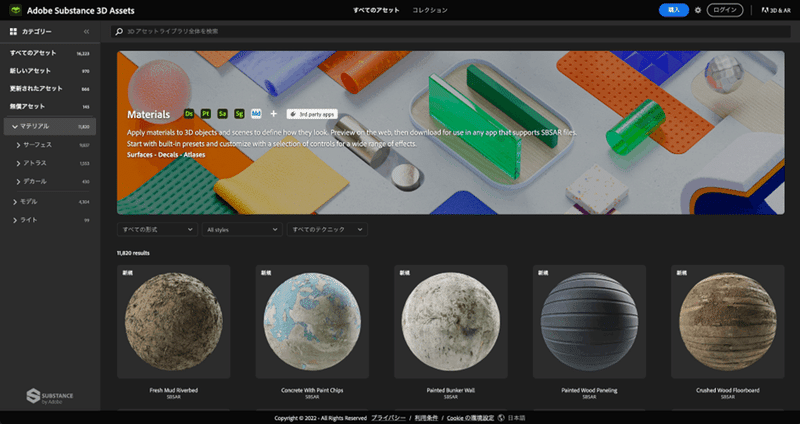Select the Sg app icon in banner
The width and height of the screenshot is (800, 424).
point(239,114)
